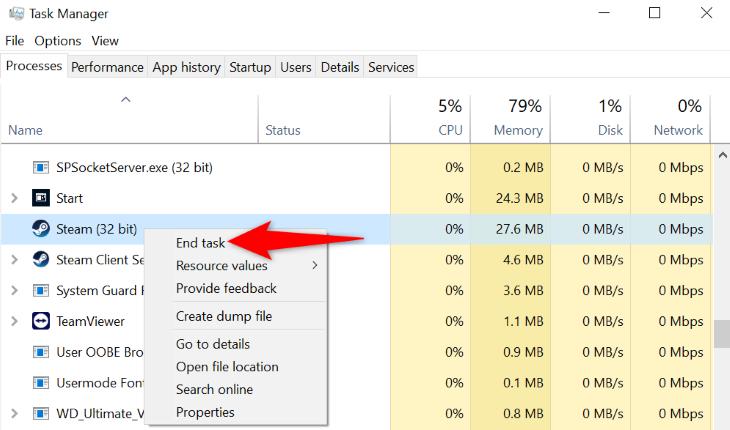Click the vertical scrollbar thumb

[x=721, y=332]
